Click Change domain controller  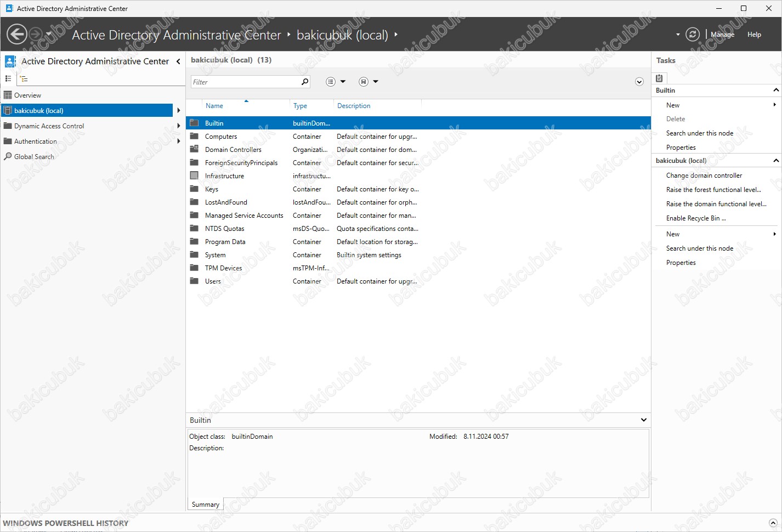(704, 176)
